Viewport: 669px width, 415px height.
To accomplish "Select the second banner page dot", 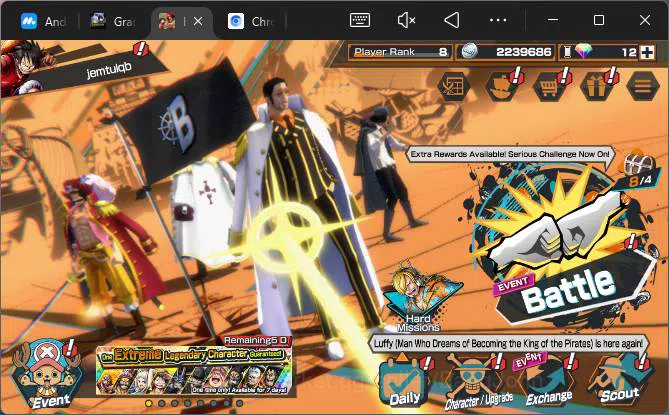I will coord(162,403).
